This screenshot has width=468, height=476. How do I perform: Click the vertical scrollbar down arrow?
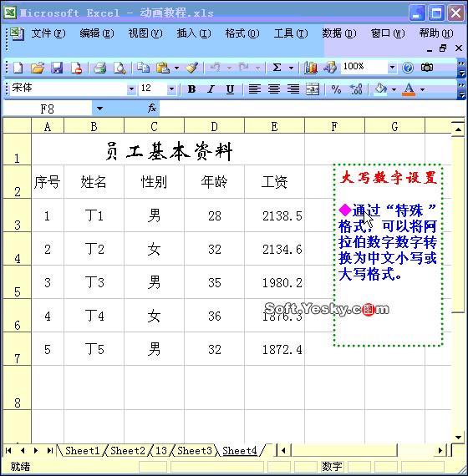tap(458, 437)
